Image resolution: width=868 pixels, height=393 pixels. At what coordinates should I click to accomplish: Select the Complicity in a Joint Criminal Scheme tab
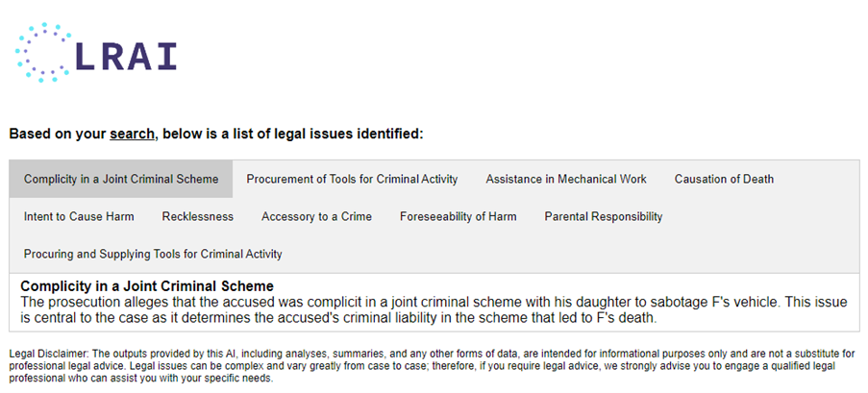[121, 179]
